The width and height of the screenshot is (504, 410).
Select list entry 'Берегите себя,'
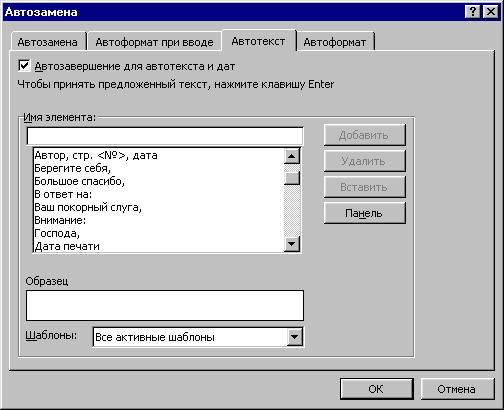pyautogui.click(x=159, y=168)
